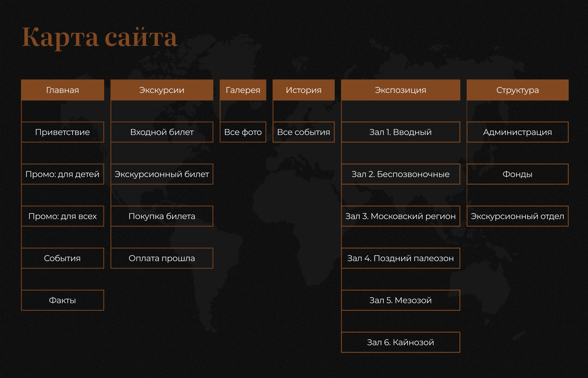
Task: Select the Экскурсии header block
Action: 162,90
